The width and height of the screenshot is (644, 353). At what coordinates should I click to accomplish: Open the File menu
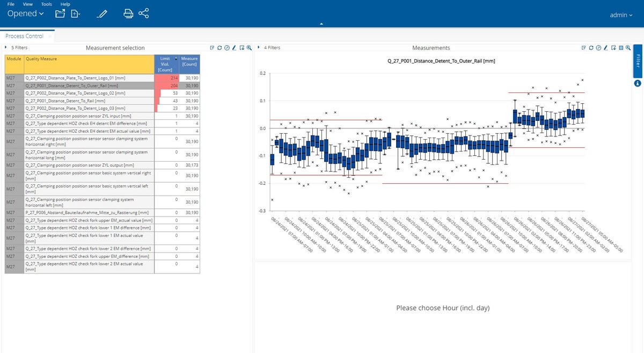11,4
